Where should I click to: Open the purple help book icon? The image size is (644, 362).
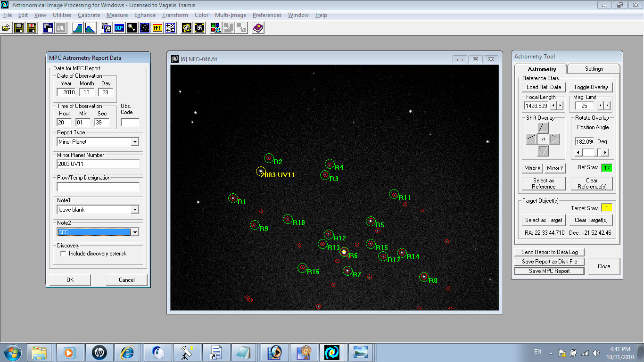click(x=258, y=28)
